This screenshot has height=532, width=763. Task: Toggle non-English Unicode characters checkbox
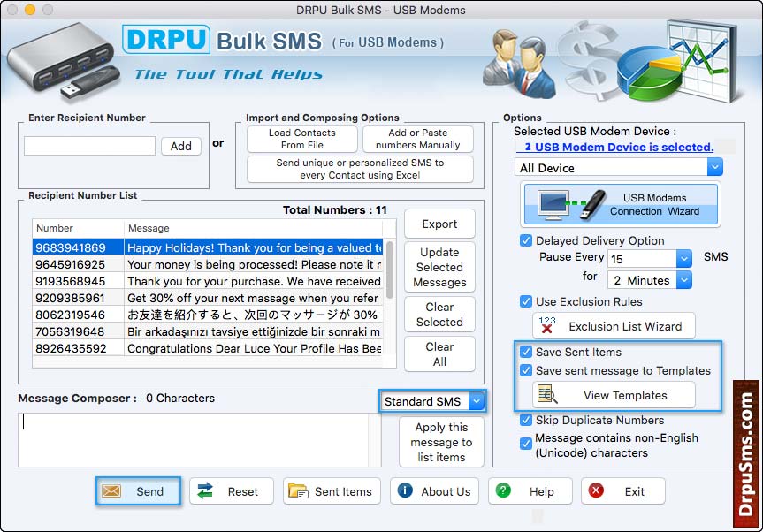(525, 444)
